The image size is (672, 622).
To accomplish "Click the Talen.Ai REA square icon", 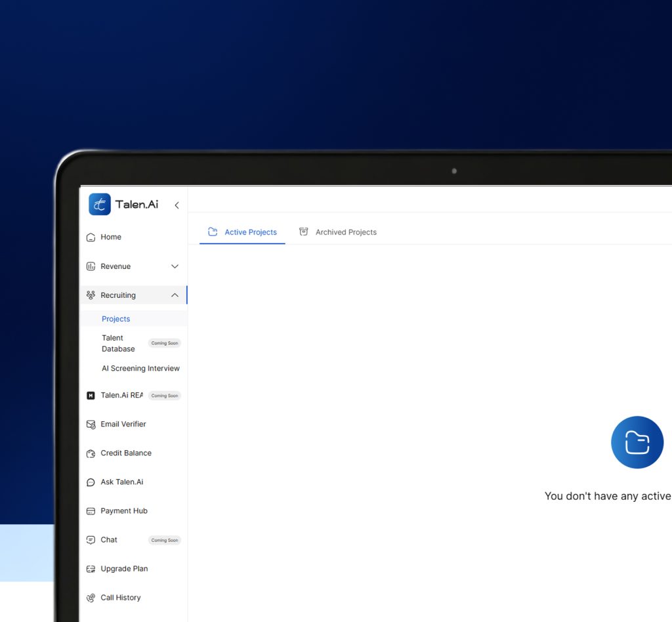I will [x=91, y=396].
